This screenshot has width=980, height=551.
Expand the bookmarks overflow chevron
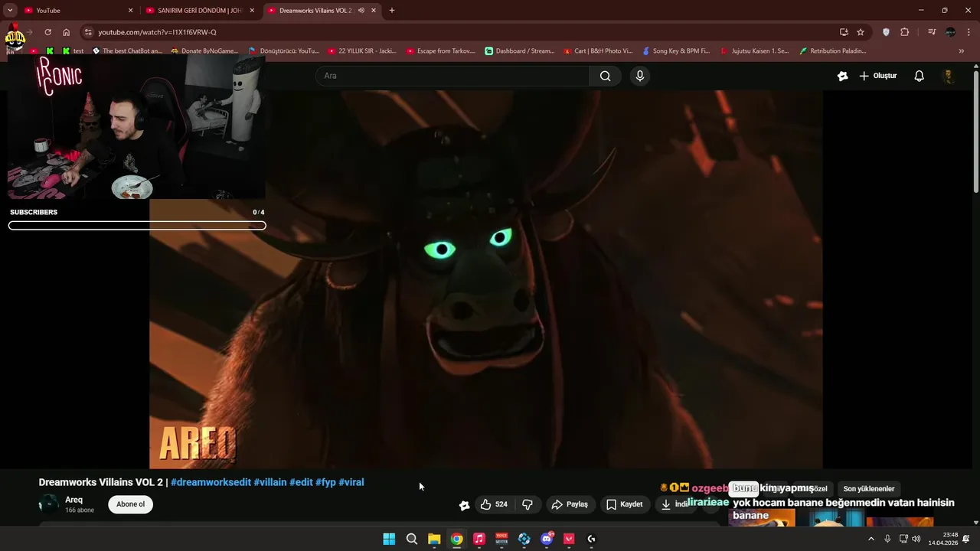961,51
